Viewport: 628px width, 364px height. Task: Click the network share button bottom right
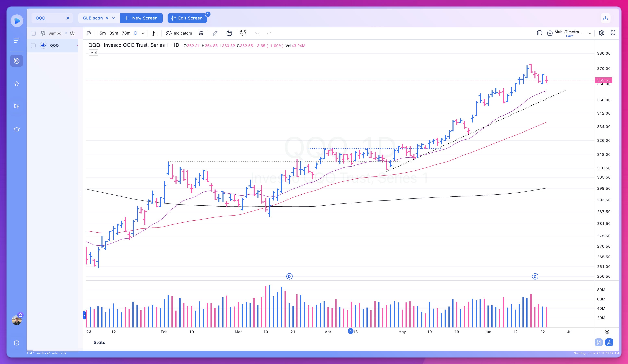point(609,343)
